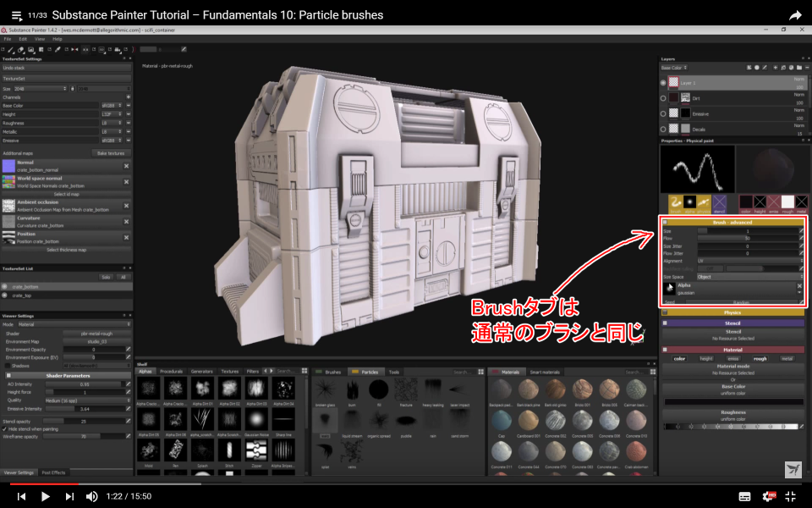The width and height of the screenshot is (812, 508).
Task: Open the Size Space Object dropdown
Action: click(x=750, y=277)
